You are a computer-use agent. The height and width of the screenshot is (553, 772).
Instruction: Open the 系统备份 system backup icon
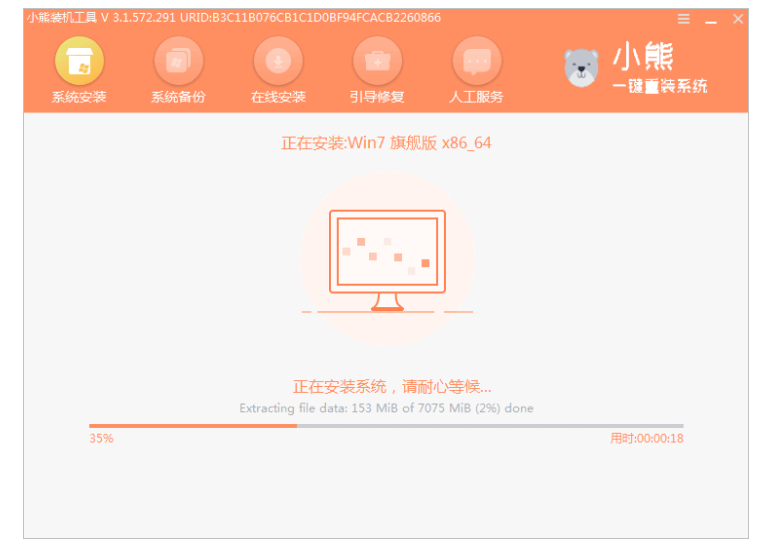[x=179, y=61]
